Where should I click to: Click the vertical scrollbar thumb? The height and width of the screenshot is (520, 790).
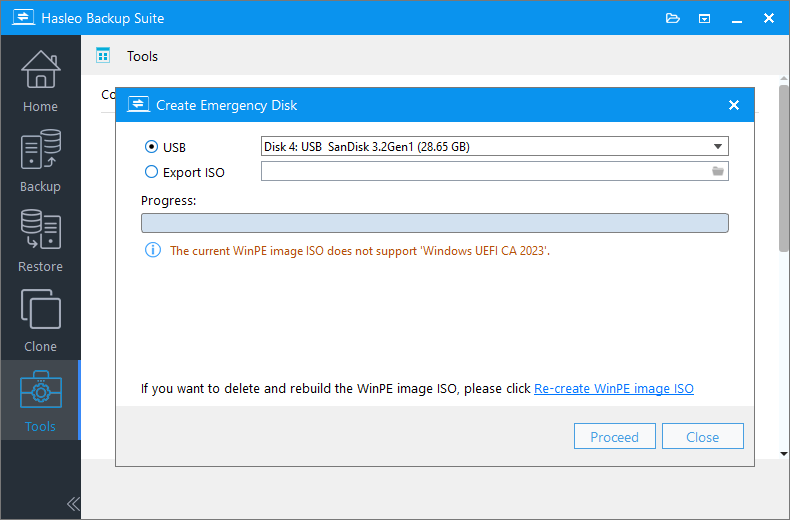click(784, 168)
